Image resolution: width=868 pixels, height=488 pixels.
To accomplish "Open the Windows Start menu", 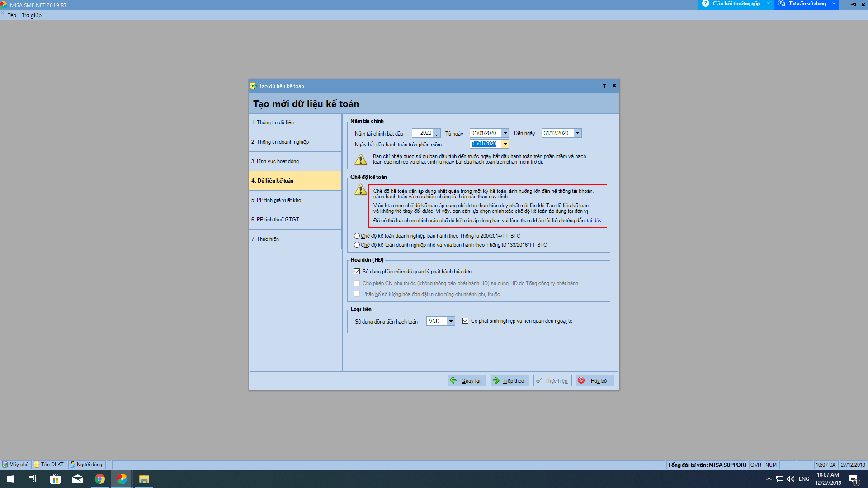I will [x=11, y=479].
